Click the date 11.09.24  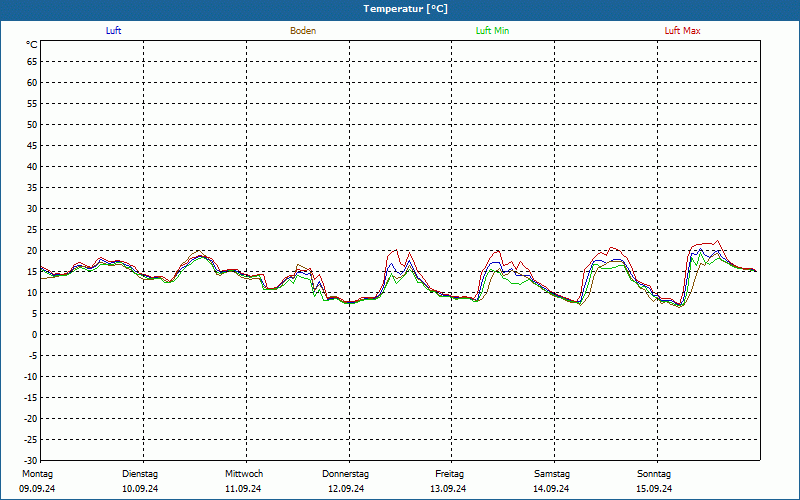click(x=243, y=489)
